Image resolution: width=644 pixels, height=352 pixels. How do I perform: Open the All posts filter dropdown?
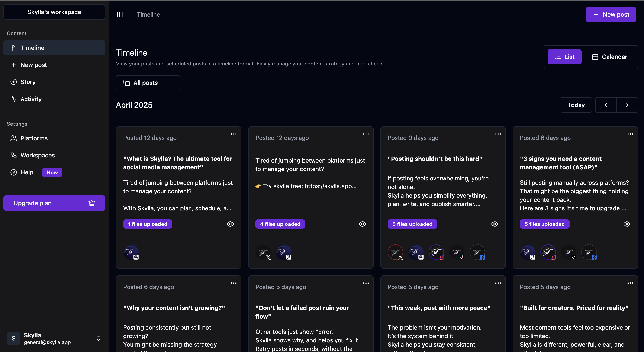click(x=148, y=83)
